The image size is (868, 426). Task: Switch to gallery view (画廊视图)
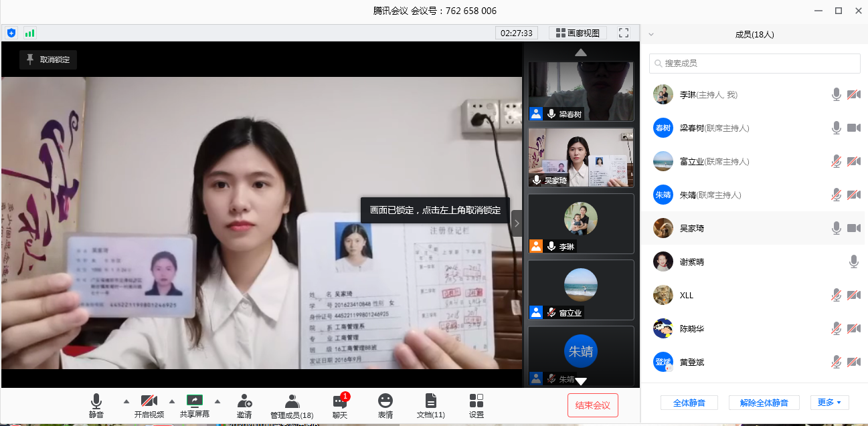[578, 33]
